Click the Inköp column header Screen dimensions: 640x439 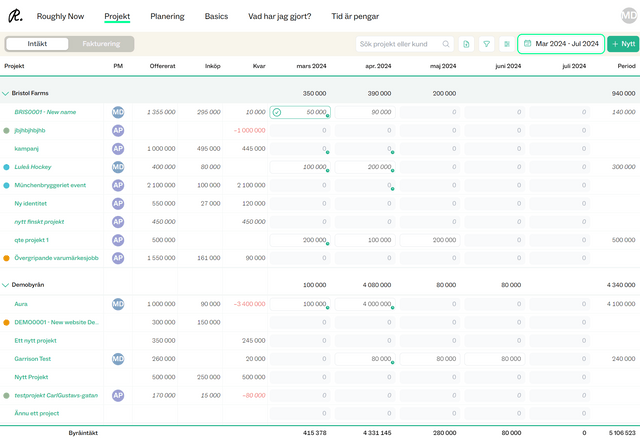[x=213, y=66]
